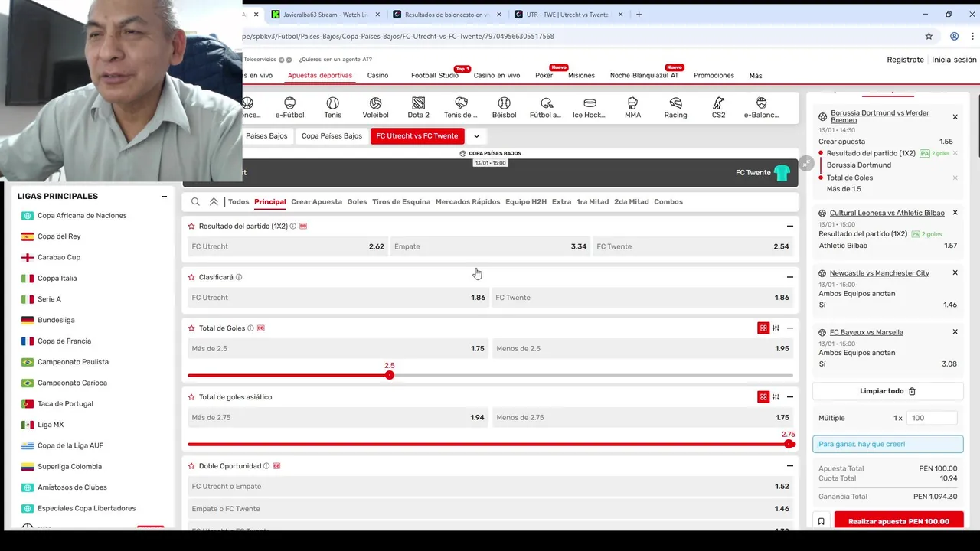
Task: Select the Todos markets tab
Action: coord(238,202)
